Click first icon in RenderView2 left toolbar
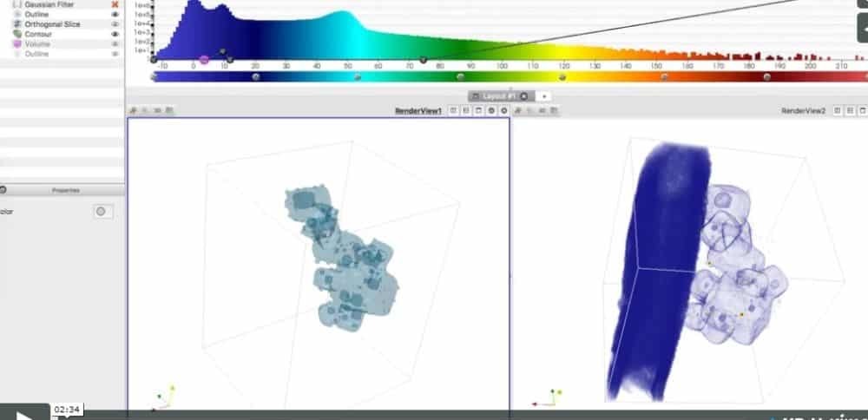Screen dimensions: 868x420 pyautogui.click(x=517, y=111)
